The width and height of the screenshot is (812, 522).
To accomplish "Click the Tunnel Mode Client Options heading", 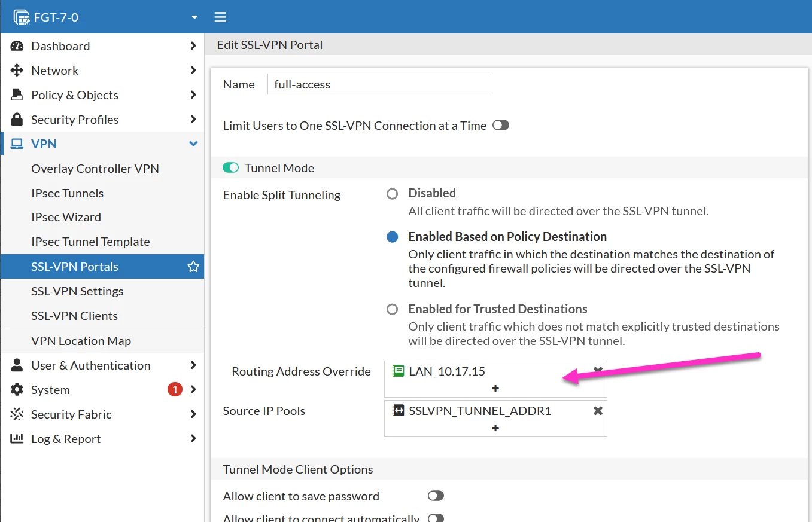I will click(x=298, y=469).
